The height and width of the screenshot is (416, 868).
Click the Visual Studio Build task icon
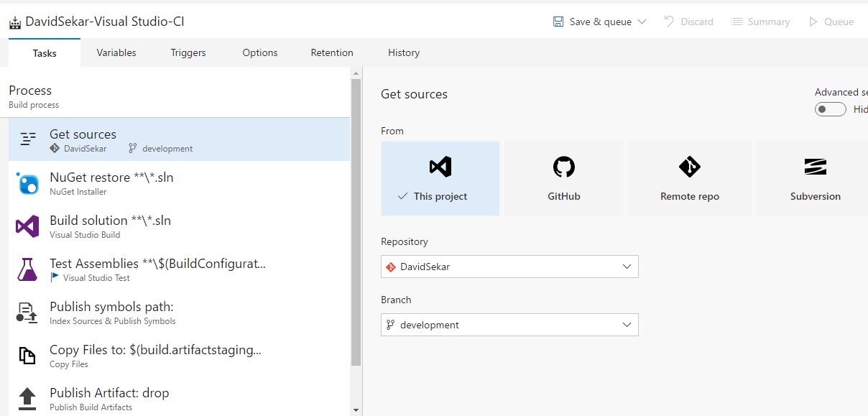(27, 226)
